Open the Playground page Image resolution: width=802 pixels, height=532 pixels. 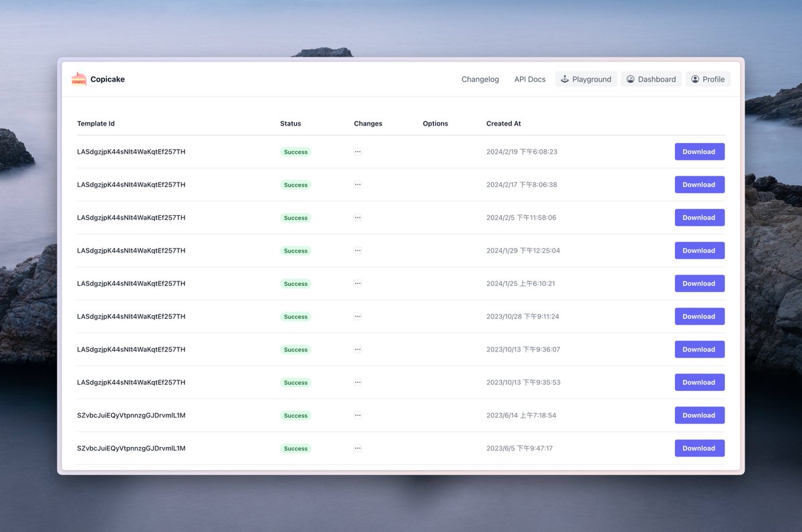585,79
